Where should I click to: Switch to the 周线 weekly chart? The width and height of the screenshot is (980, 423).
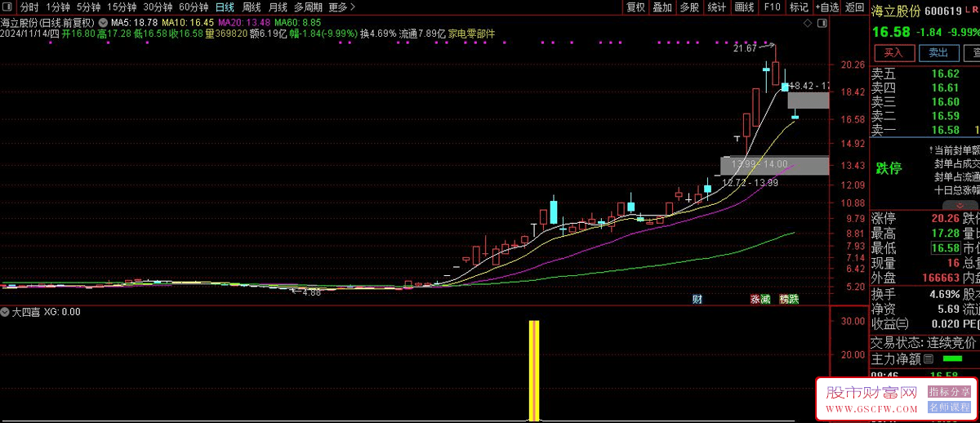252,7
